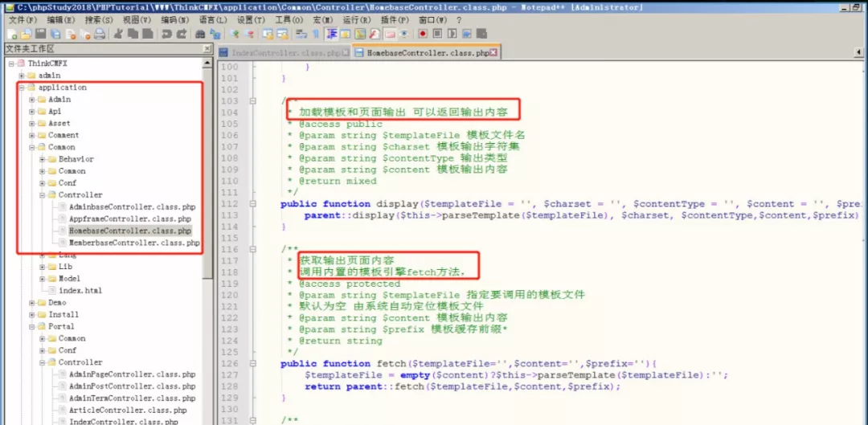Viewport: 868px width, 425px height.
Task: Toggle the fetch function fold marker at line 126
Action: (253, 363)
